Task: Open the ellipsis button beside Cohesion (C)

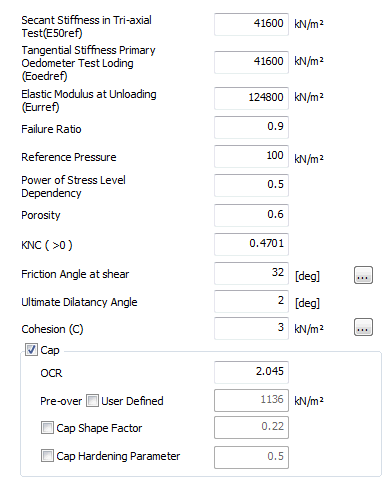Action: [363, 327]
